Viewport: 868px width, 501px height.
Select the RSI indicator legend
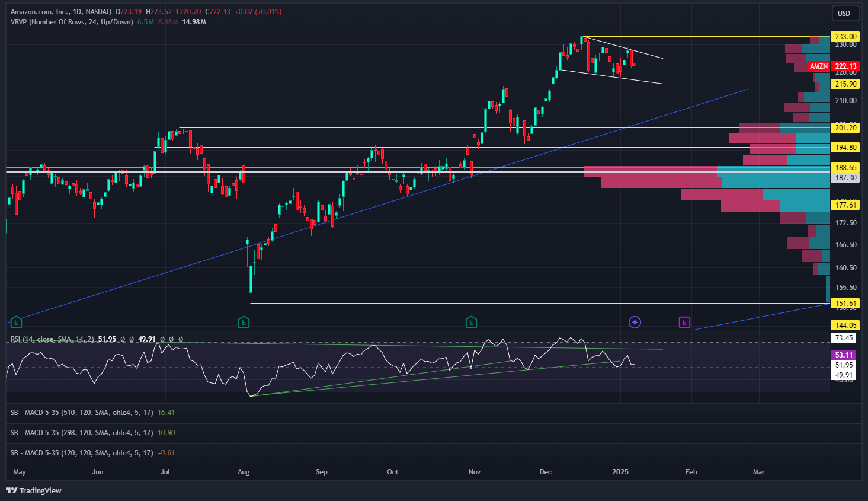[x=52, y=339]
